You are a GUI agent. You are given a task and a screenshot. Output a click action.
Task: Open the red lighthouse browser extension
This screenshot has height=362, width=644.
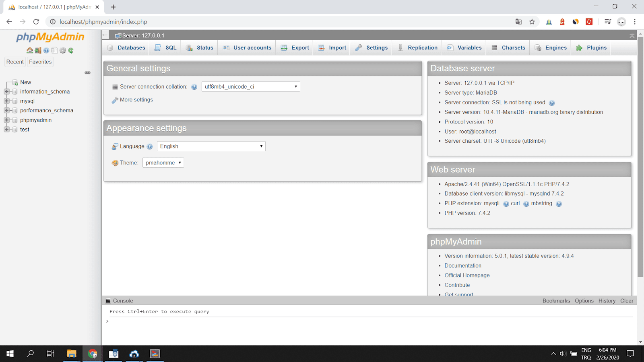pos(562,22)
